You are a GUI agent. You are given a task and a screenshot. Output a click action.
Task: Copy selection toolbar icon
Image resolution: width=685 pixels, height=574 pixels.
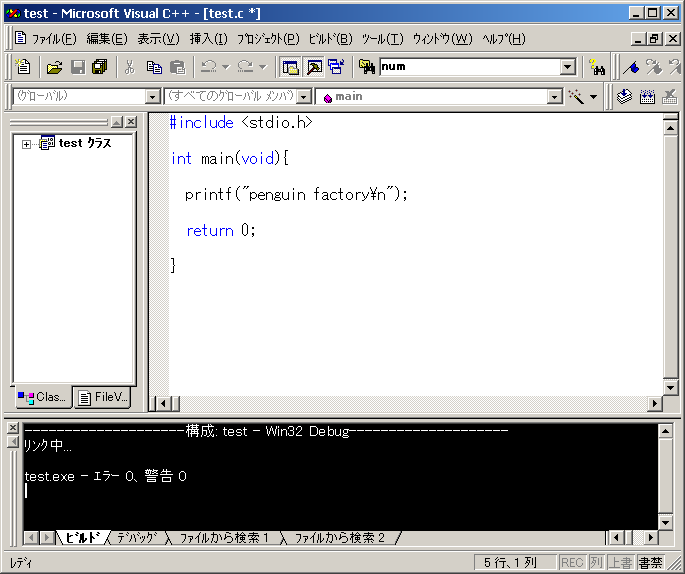click(x=154, y=67)
